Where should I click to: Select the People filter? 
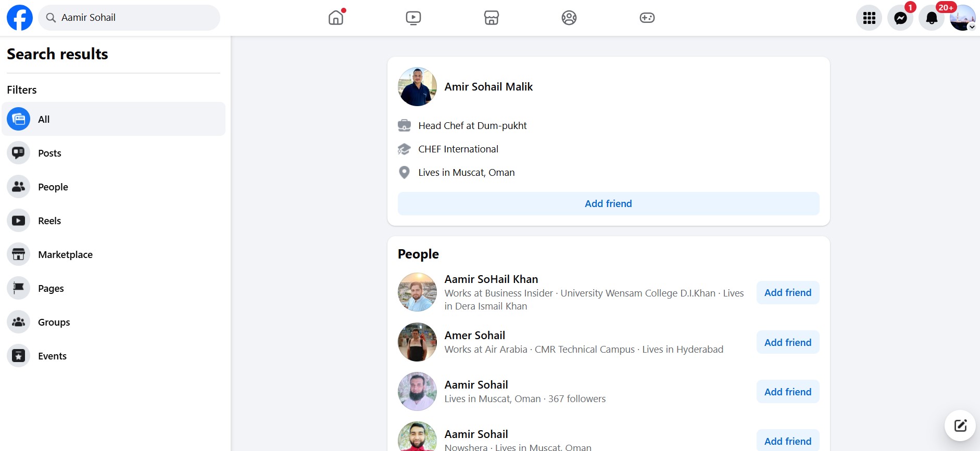[x=53, y=187]
